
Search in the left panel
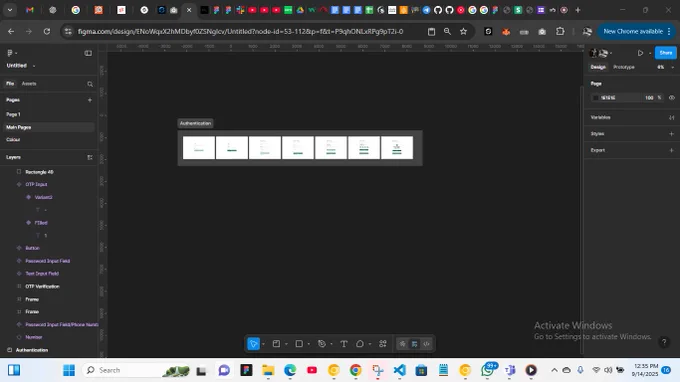[x=90, y=84]
